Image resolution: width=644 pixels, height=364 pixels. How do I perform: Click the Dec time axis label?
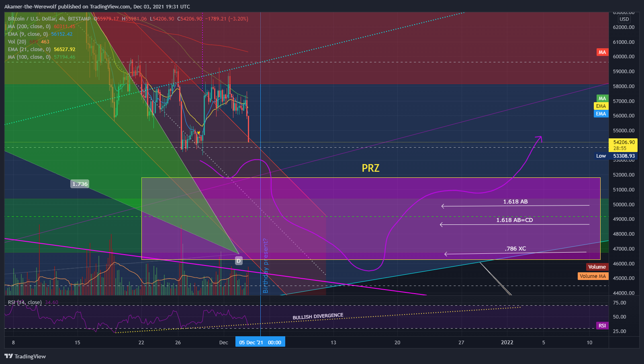click(x=224, y=343)
